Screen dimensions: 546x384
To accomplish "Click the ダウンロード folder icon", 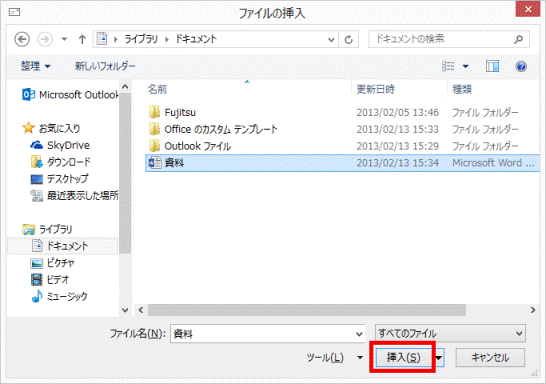I will tap(37, 162).
